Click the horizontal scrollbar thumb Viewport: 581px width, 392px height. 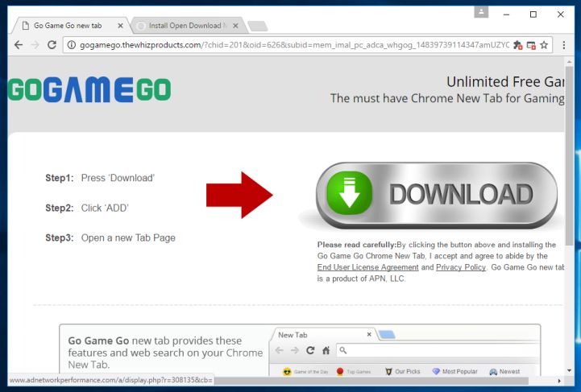tap(371, 381)
